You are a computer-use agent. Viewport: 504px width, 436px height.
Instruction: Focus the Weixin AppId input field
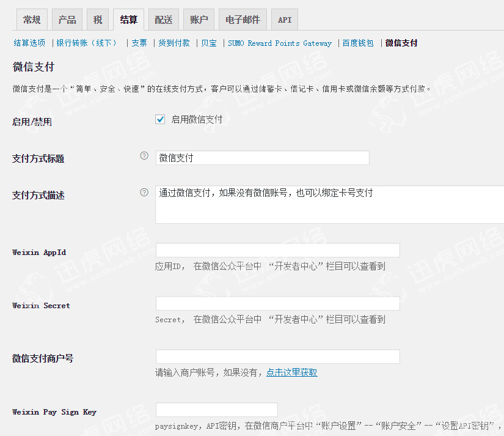(x=278, y=250)
